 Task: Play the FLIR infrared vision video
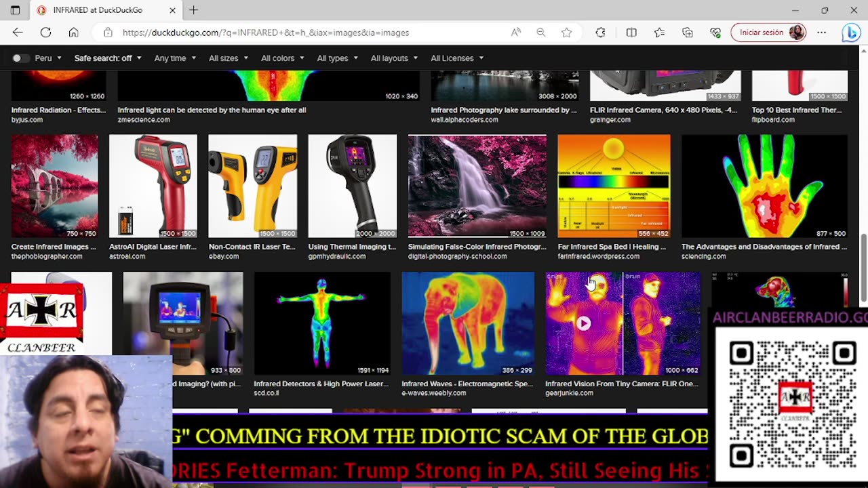(x=583, y=323)
